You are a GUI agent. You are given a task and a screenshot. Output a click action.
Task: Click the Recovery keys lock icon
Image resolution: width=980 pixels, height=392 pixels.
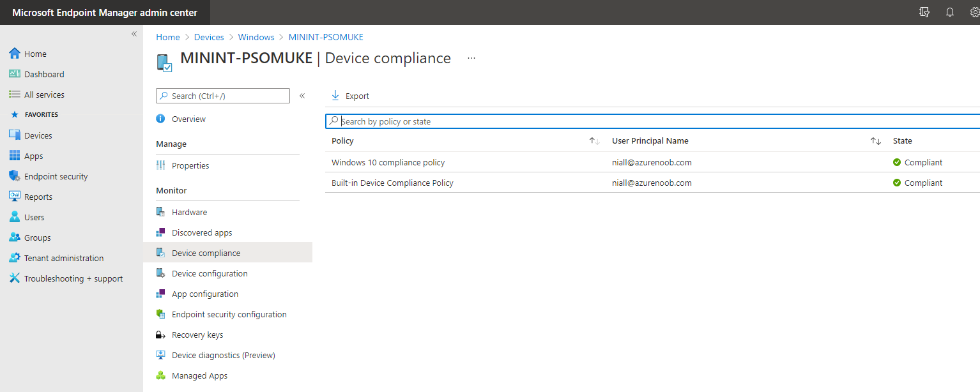point(160,335)
